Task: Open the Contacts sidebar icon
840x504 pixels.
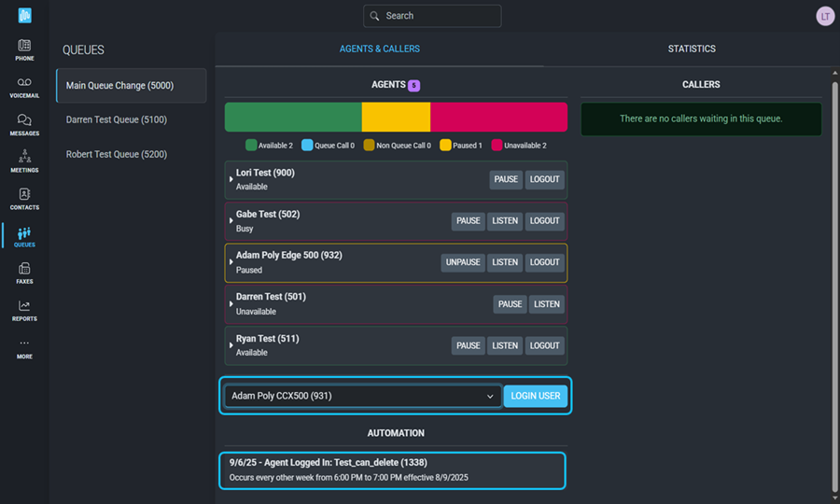Action: point(24,194)
